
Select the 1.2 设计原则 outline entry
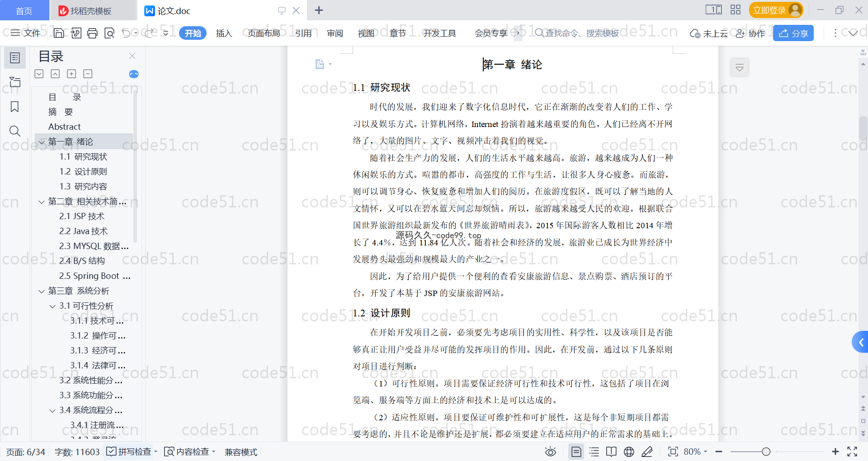83,172
